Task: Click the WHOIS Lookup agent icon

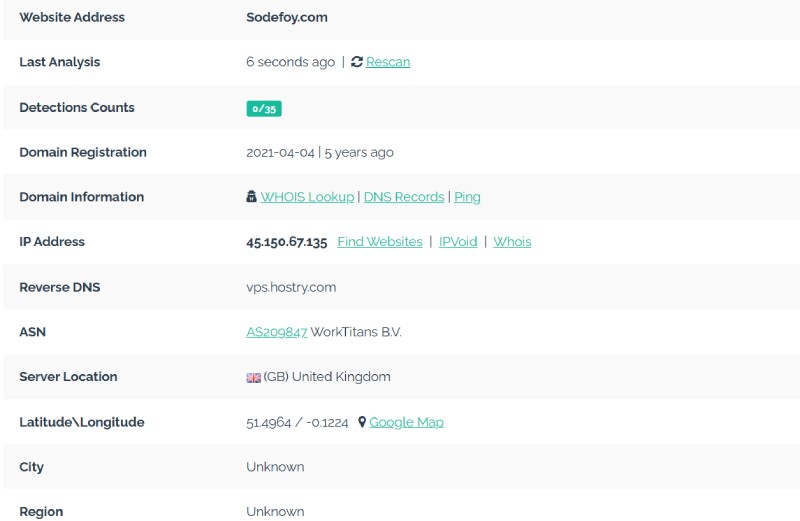Action: pyautogui.click(x=252, y=196)
